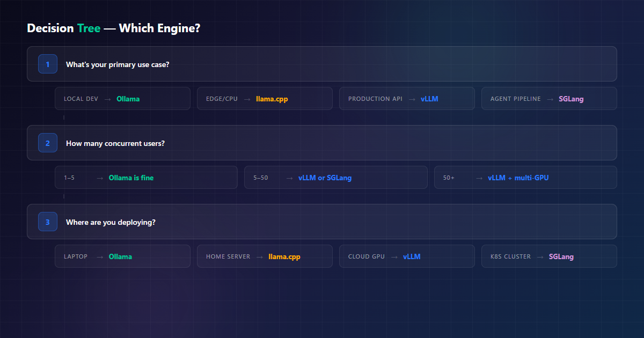The height and width of the screenshot is (338, 644).
Task: Choose the 1–5 users Ollama is fine card
Action: (146, 178)
